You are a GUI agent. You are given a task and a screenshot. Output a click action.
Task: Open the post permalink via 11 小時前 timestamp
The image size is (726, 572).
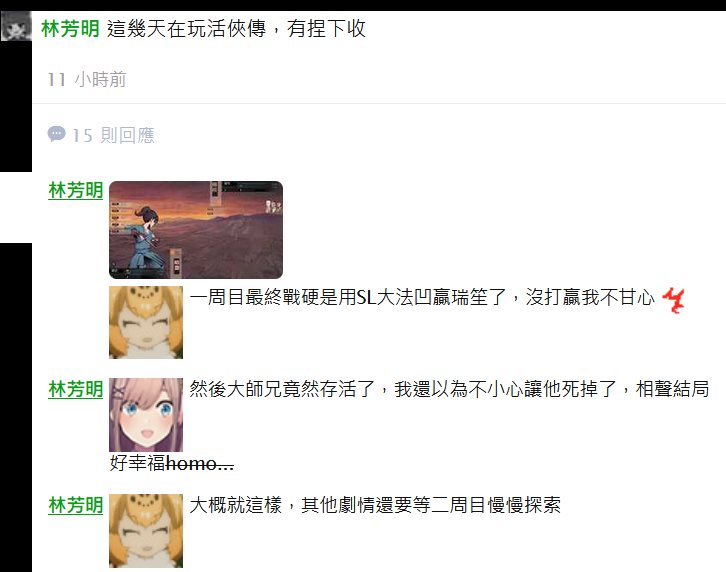tap(87, 80)
